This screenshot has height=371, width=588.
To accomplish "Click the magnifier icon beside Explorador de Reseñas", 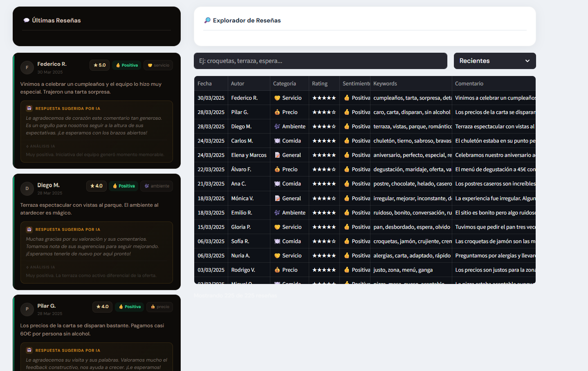I will pyautogui.click(x=207, y=20).
